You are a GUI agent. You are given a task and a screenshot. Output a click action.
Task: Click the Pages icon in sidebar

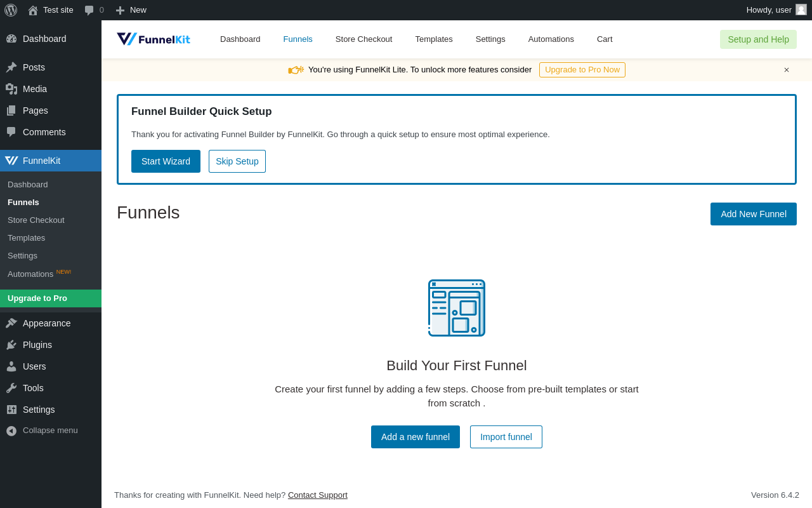point(11,110)
